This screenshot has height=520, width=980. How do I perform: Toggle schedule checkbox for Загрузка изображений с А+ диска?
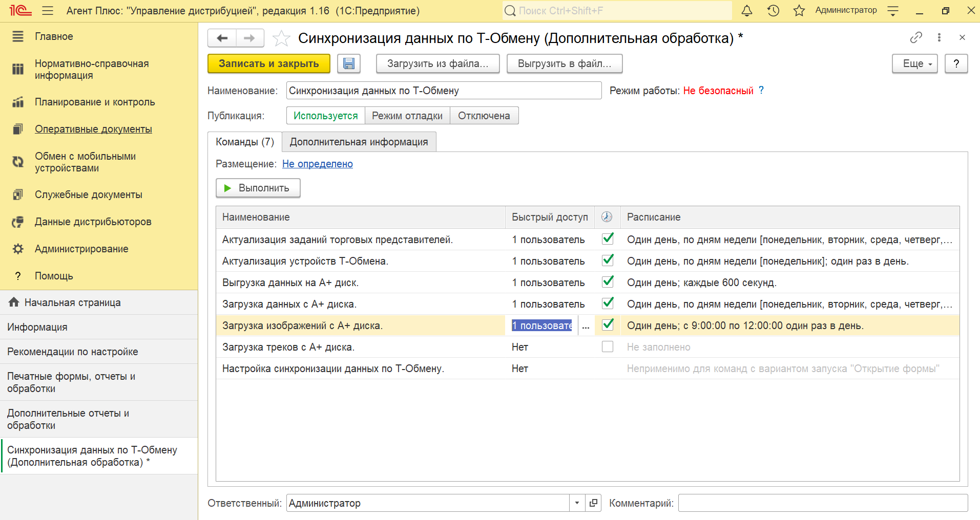tap(608, 325)
